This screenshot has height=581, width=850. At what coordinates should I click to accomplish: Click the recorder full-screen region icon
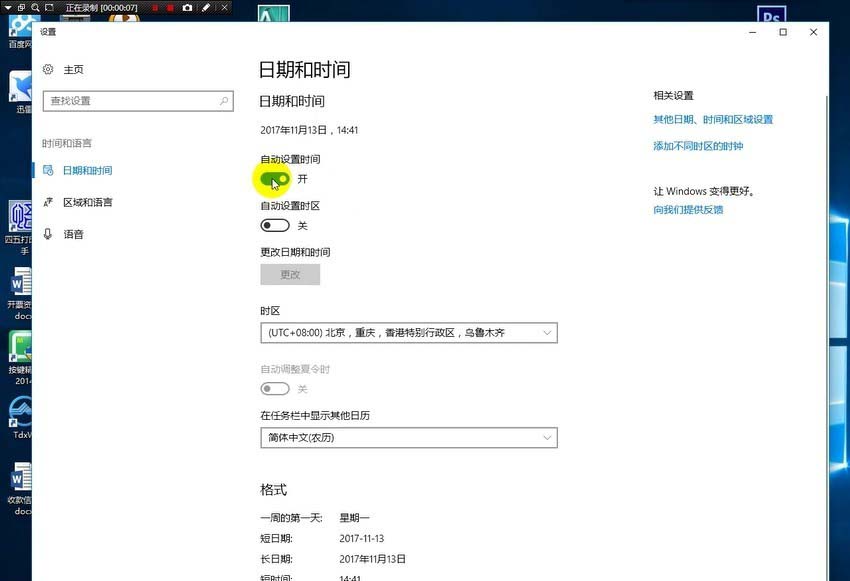click(49, 8)
